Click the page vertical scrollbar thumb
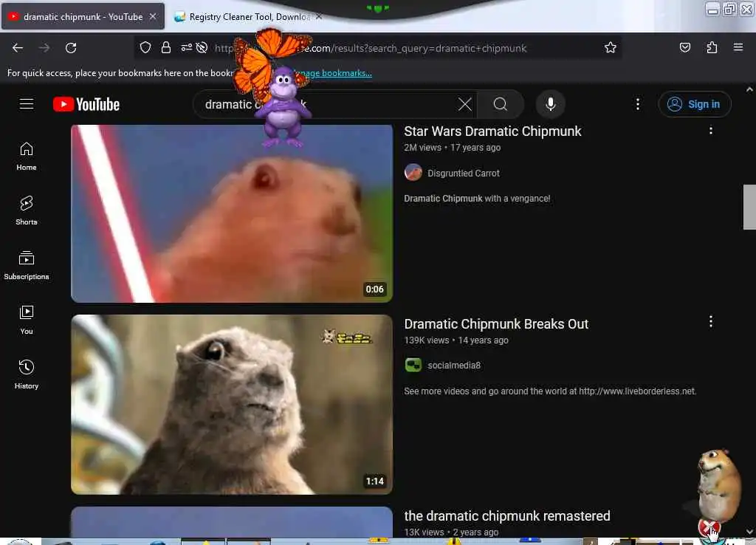This screenshot has height=545, width=756. click(x=749, y=207)
